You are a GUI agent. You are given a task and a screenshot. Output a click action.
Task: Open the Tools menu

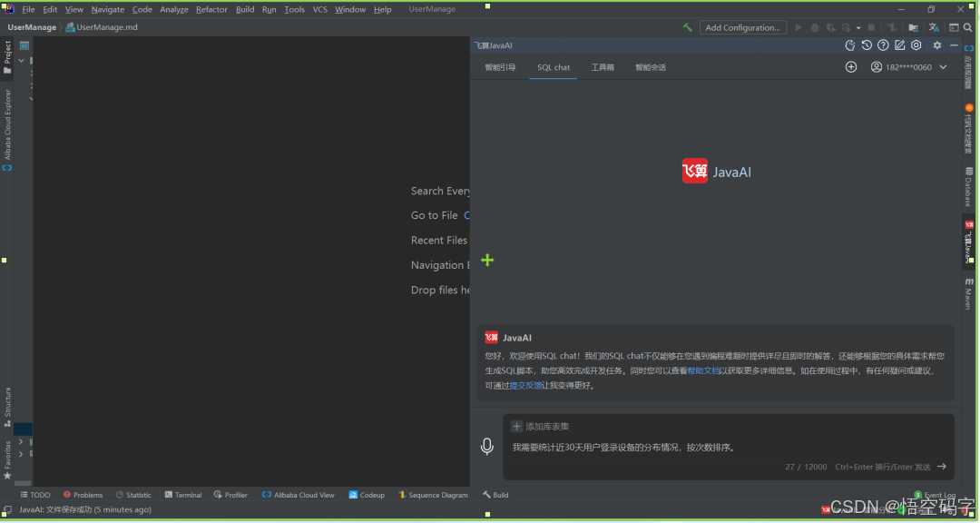[x=294, y=9]
